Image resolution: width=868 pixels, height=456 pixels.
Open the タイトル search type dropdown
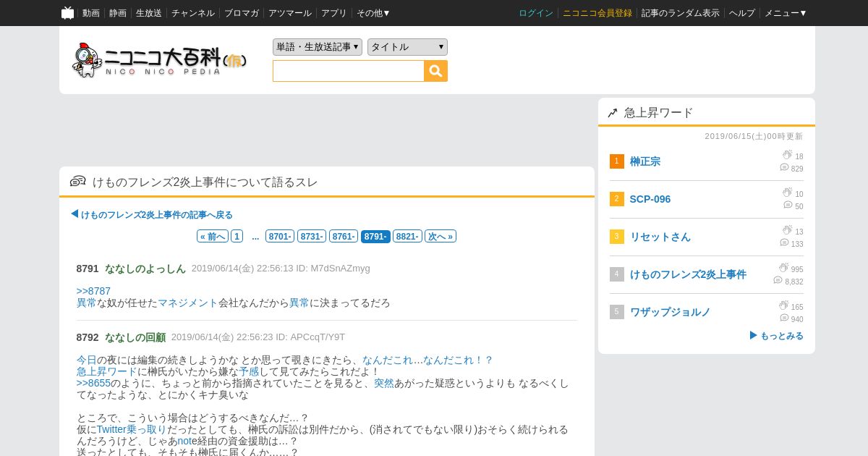click(x=407, y=47)
